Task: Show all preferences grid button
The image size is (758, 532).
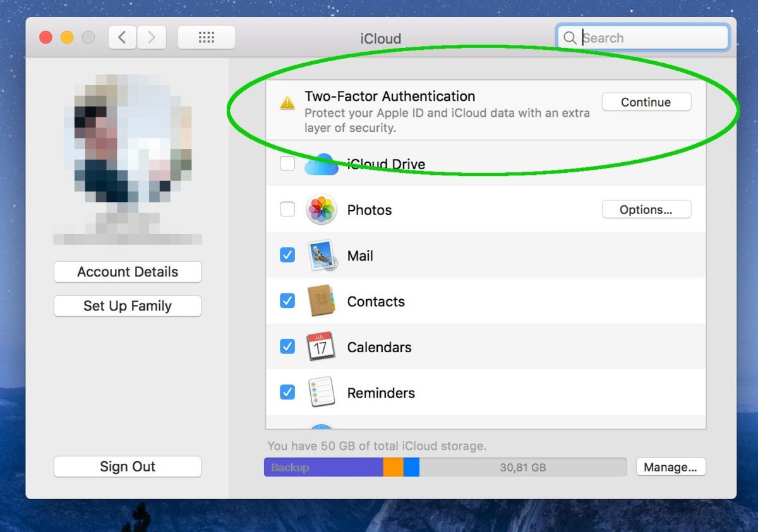Action: [x=207, y=38]
